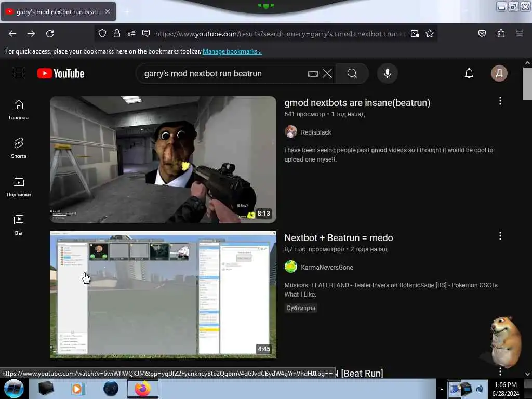Open Redisblack channel avatar
This screenshot has width=532, height=399.
click(x=291, y=131)
